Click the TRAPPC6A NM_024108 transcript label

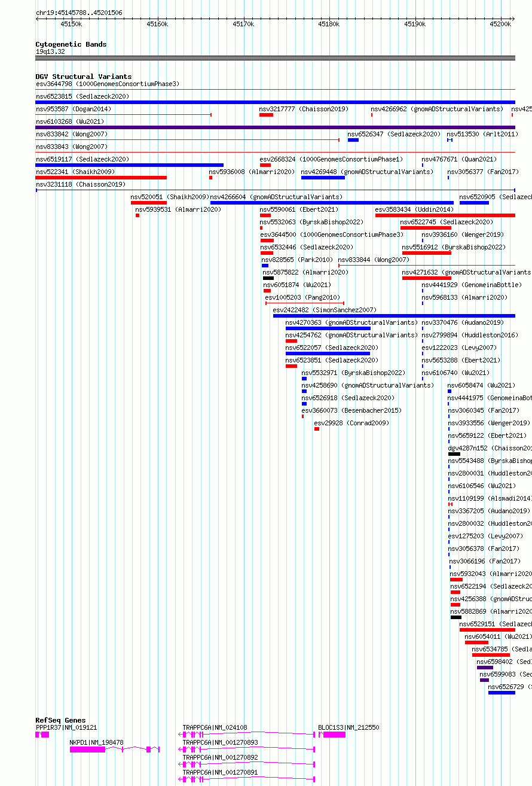(215, 727)
